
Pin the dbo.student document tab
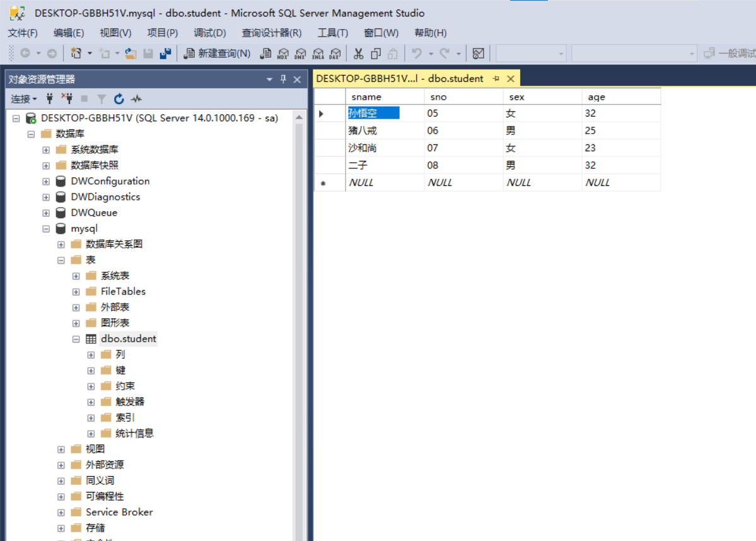tap(496, 79)
